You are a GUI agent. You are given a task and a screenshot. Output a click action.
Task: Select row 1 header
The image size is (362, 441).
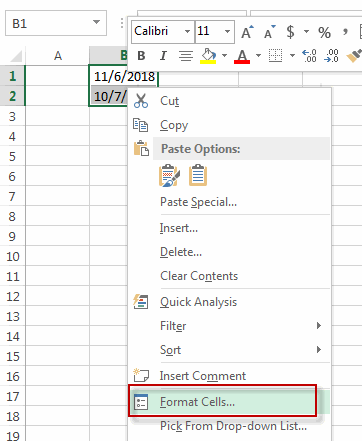pyautogui.click(x=12, y=76)
